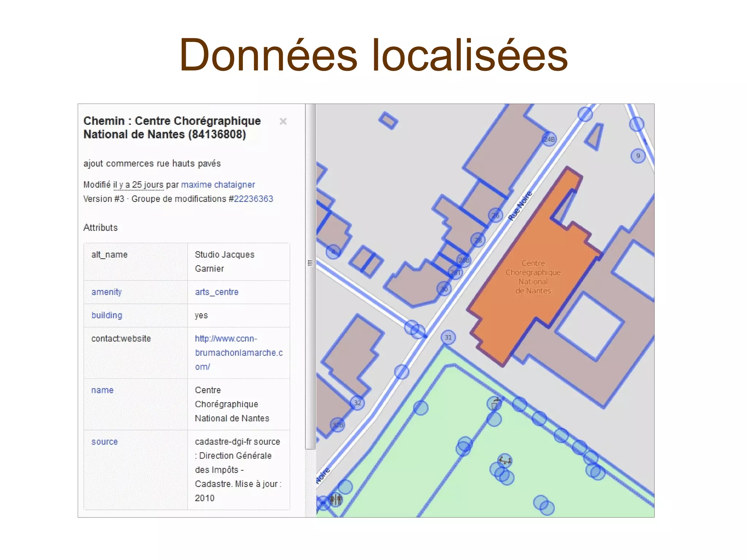Click house number node 24B
Image resolution: width=747 pixels, height=560 pixels.
click(549, 139)
